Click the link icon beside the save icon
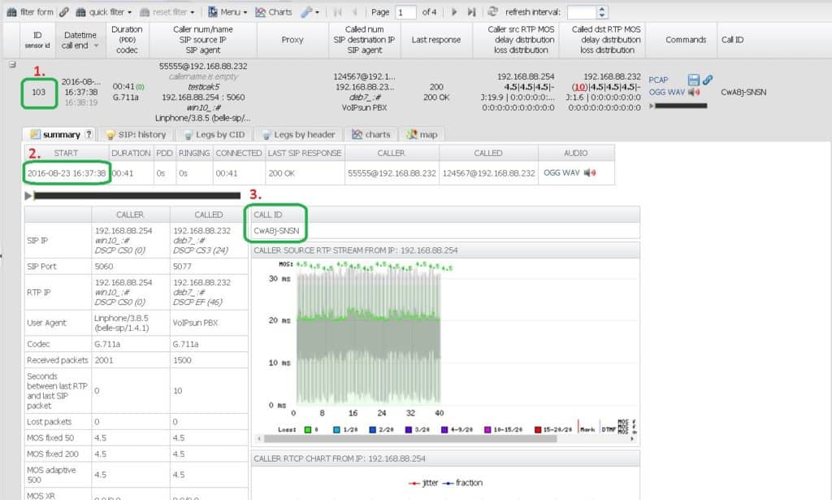 pos(707,80)
